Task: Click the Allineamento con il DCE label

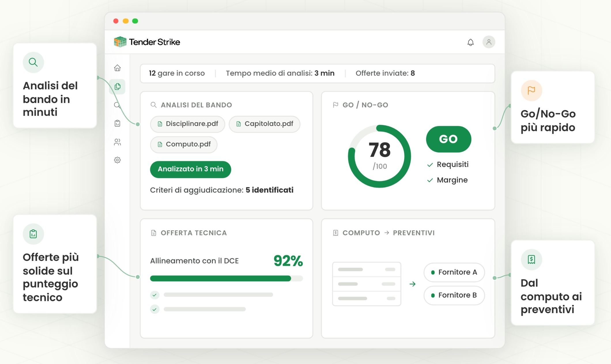Action: 195,261
